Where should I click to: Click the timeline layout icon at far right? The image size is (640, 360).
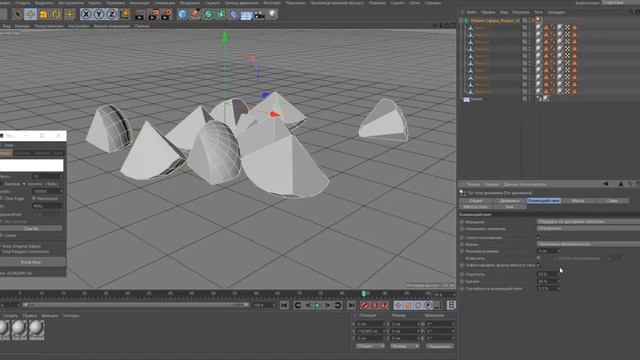click(451, 305)
